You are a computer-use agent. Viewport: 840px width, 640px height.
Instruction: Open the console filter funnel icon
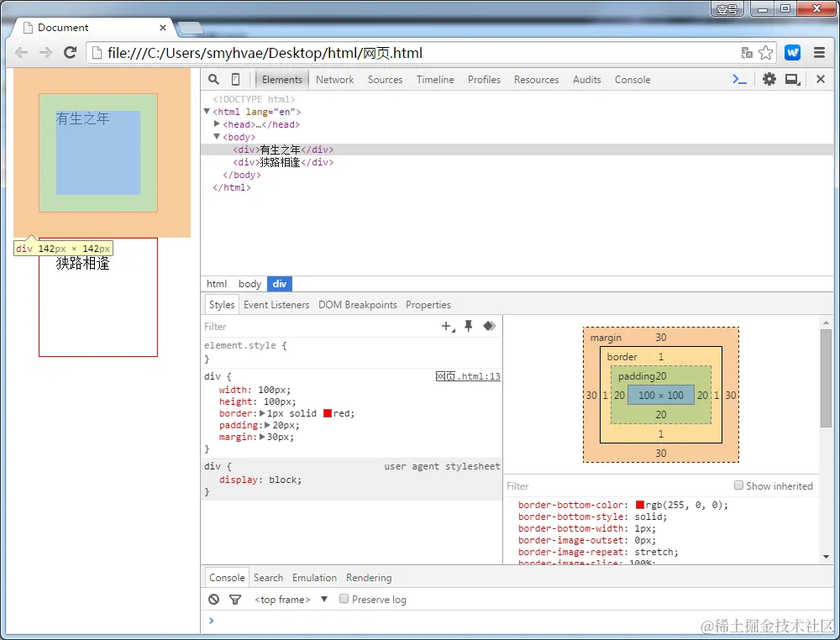tap(234, 600)
